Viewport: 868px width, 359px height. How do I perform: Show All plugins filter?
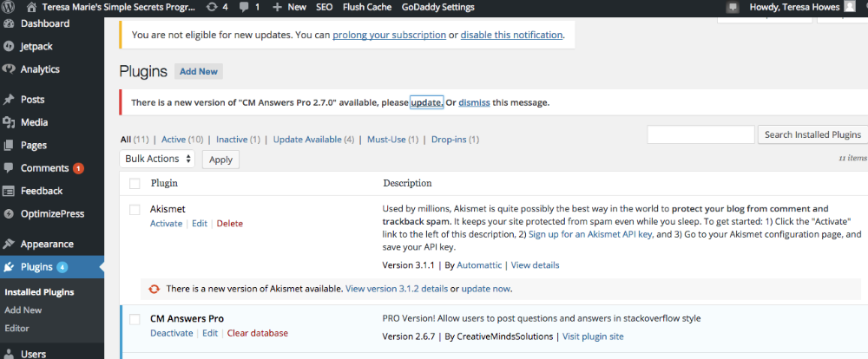tap(126, 140)
